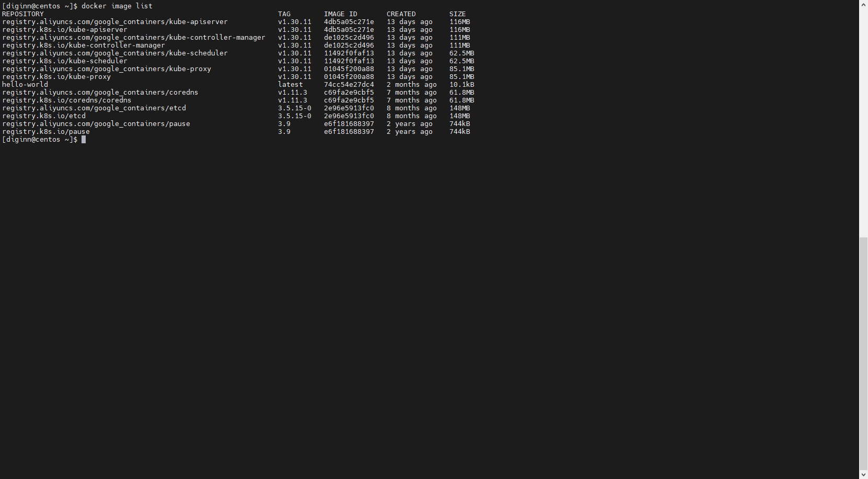Click the registry.k8s.io/etcd repository entry
The image size is (868, 479).
point(44,116)
